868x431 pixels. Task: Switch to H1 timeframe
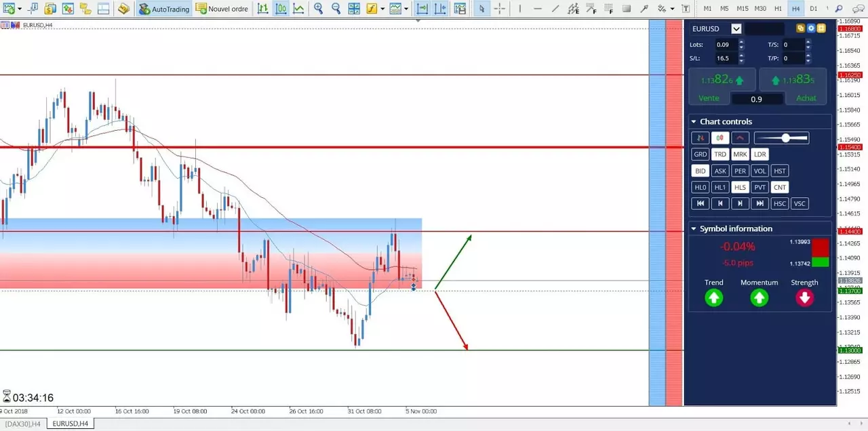tap(778, 9)
